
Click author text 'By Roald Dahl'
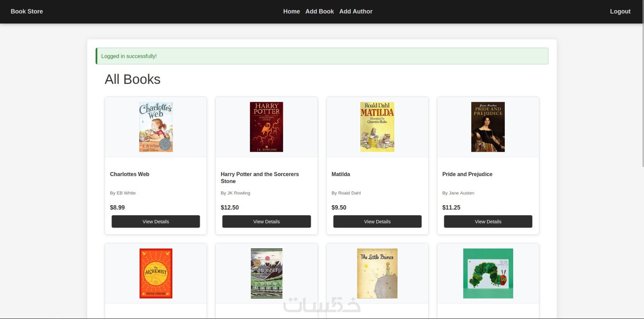click(346, 193)
